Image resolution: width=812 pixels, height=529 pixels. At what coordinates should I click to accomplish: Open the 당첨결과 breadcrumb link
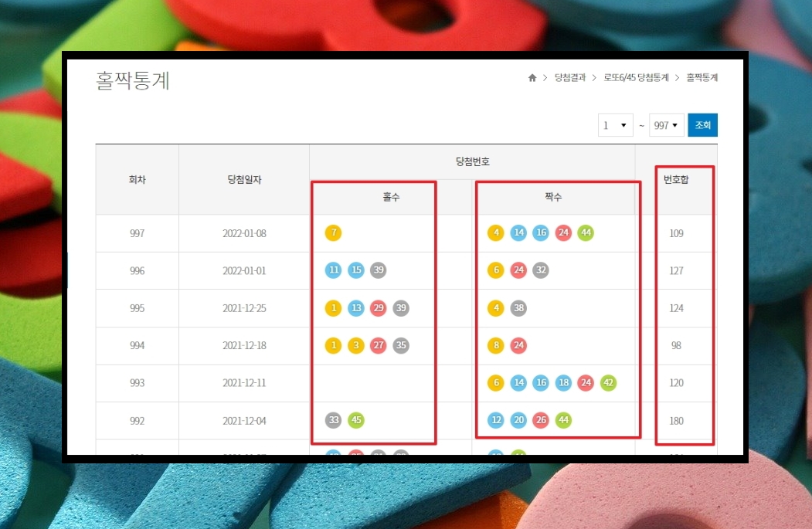[x=569, y=78]
